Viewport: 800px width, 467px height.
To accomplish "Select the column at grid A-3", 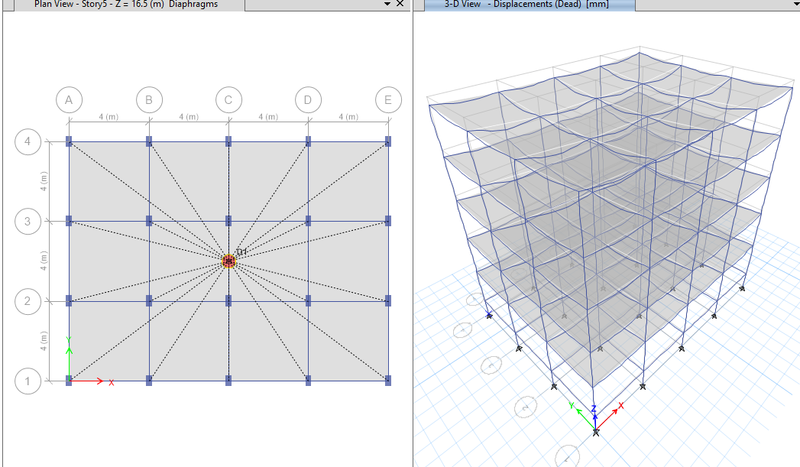I will [69, 221].
